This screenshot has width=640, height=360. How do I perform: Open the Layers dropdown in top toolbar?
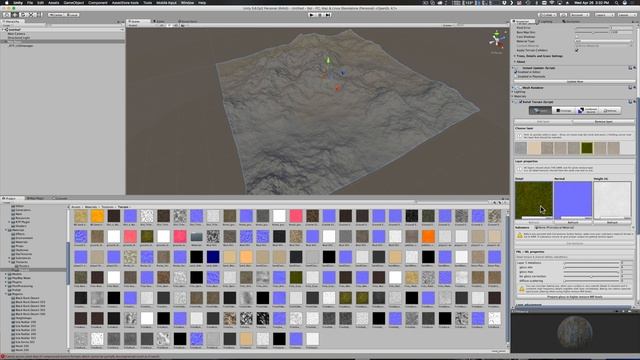coord(604,15)
